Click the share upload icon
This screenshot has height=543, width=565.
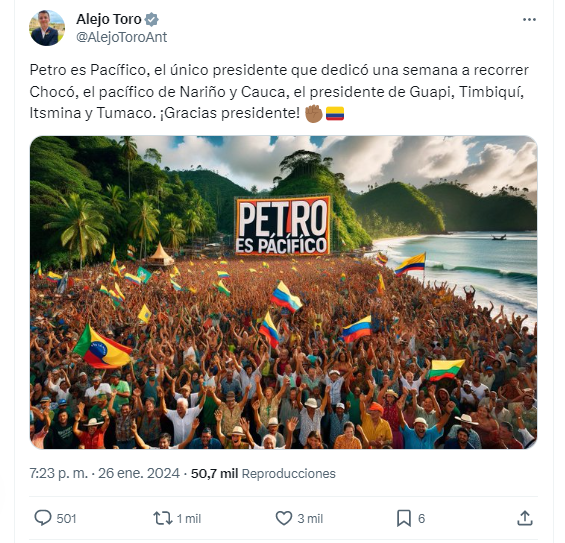tap(525, 518)
